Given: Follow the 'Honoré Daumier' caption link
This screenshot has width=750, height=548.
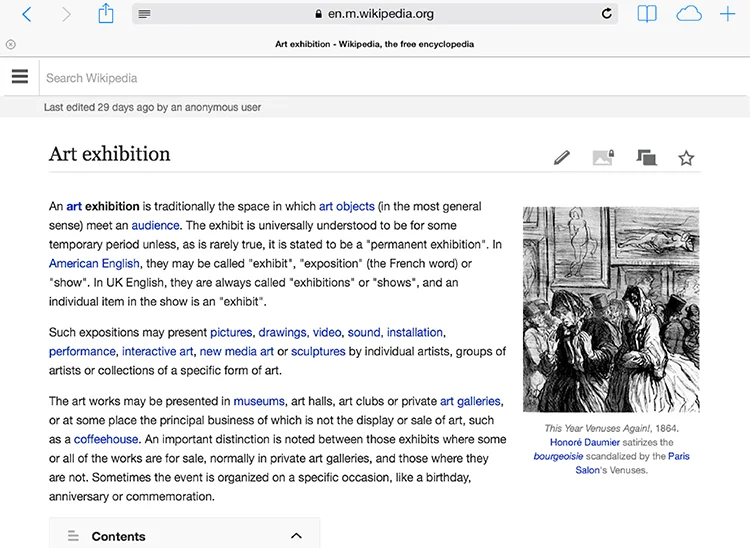Looking at the screenshot, I should [x=585, y=442].
